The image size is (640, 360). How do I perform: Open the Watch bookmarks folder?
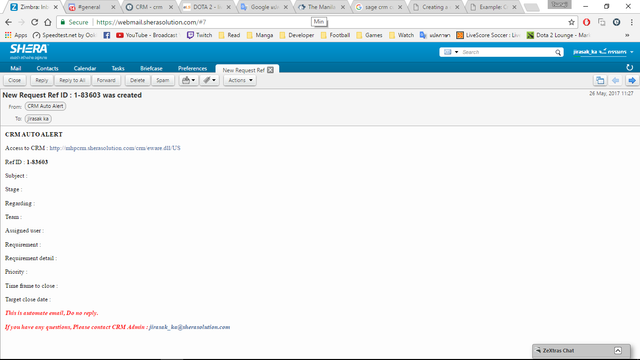[x=402, y=35]
